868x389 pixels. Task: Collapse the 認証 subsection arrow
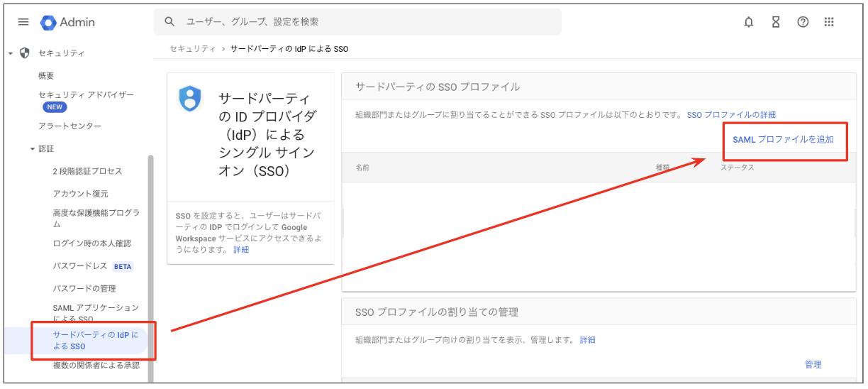tap(32, 149)
